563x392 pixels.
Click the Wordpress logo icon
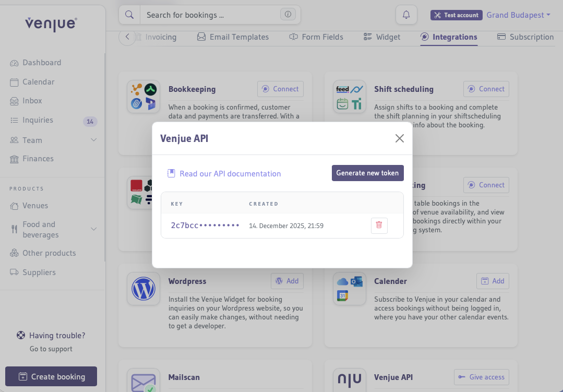(x=143, y=289)
